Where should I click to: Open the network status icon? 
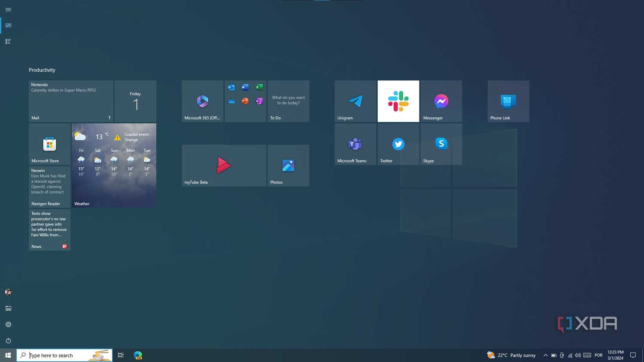[x=570, y=355]
